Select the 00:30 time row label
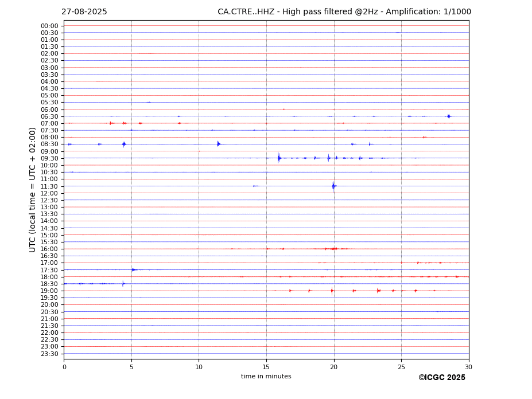532x399 pixels. [49, 33]
